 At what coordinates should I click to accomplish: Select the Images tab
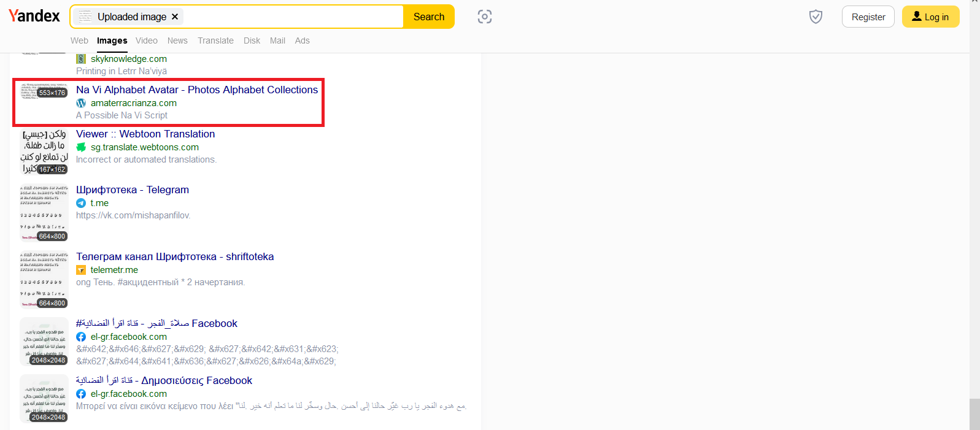[x=112, y=40]
